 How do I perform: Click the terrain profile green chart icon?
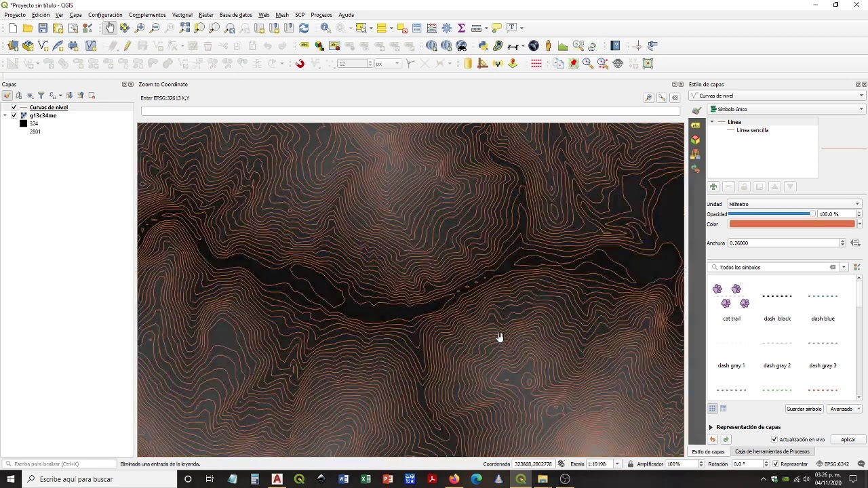[x=563, y=45]
